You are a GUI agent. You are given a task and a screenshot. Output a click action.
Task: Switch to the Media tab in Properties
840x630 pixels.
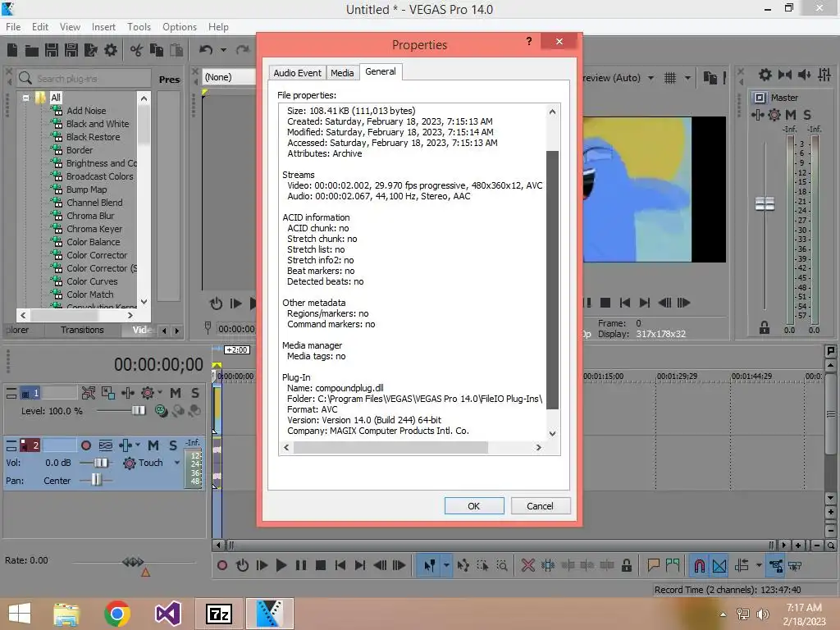[342, 73]
